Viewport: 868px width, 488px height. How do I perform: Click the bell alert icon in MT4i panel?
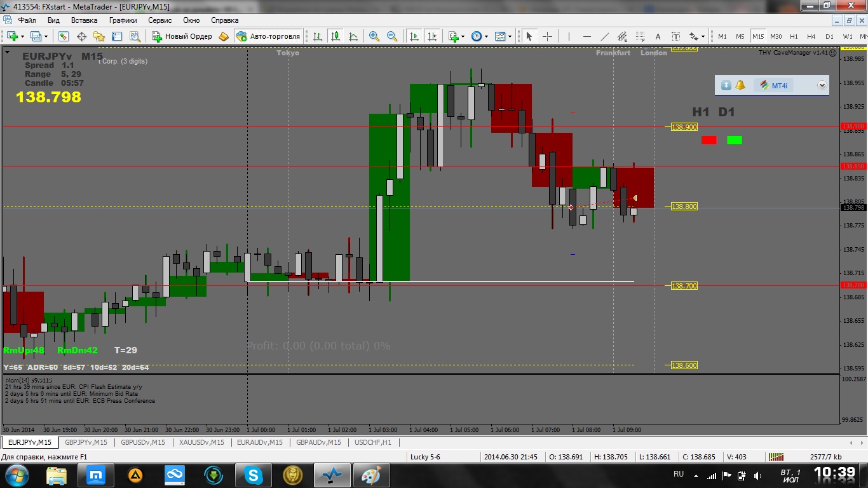[x=740, y=85]
